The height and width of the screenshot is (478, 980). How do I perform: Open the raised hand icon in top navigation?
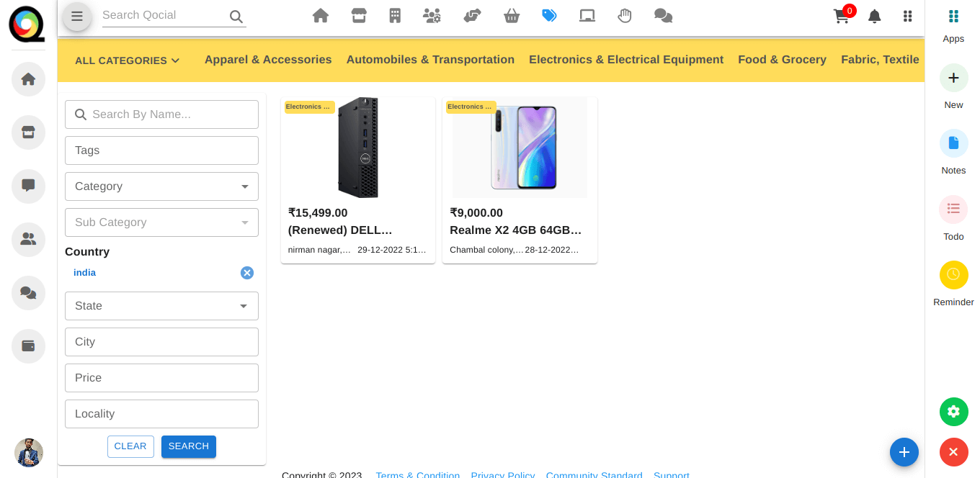625,15
